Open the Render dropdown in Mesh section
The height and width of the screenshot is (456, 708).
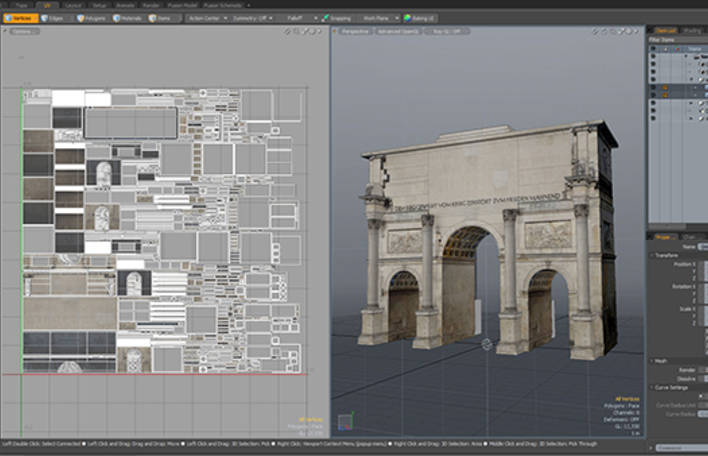(x=703, y=370)
